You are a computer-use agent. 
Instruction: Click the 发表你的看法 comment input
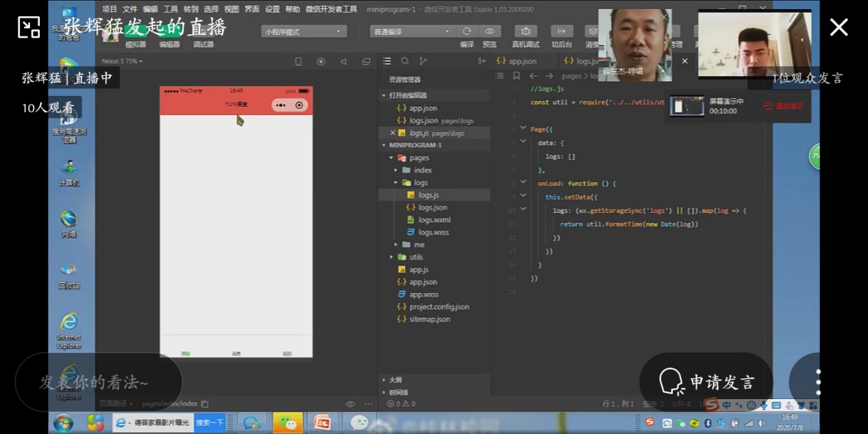pyautogui.click(x=99, y=382)
